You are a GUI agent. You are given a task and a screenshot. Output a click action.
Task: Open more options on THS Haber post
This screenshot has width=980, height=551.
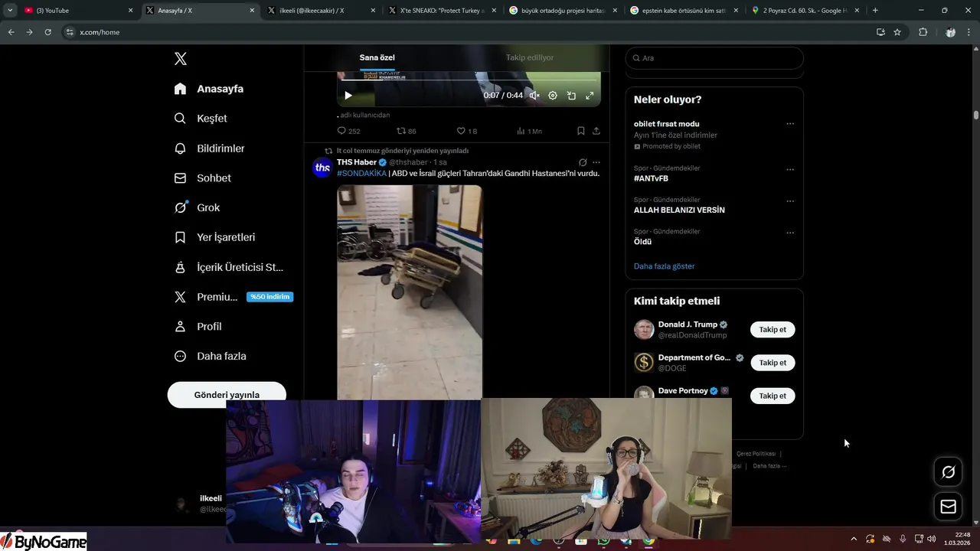click(596, 162)
